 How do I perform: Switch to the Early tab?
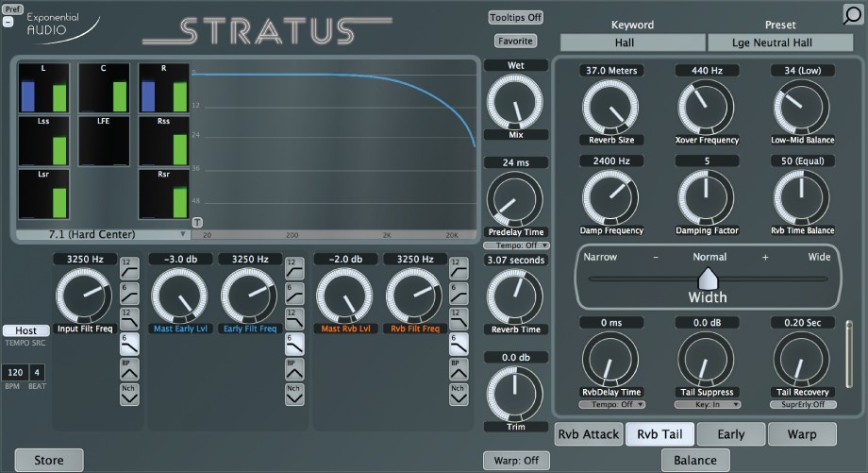point(731,434)
